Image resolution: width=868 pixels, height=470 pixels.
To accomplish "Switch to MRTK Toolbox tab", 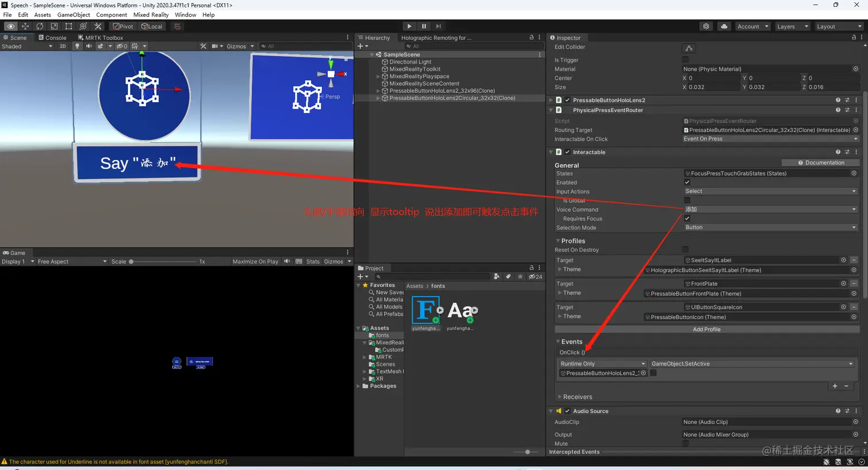I will [100, 37].
